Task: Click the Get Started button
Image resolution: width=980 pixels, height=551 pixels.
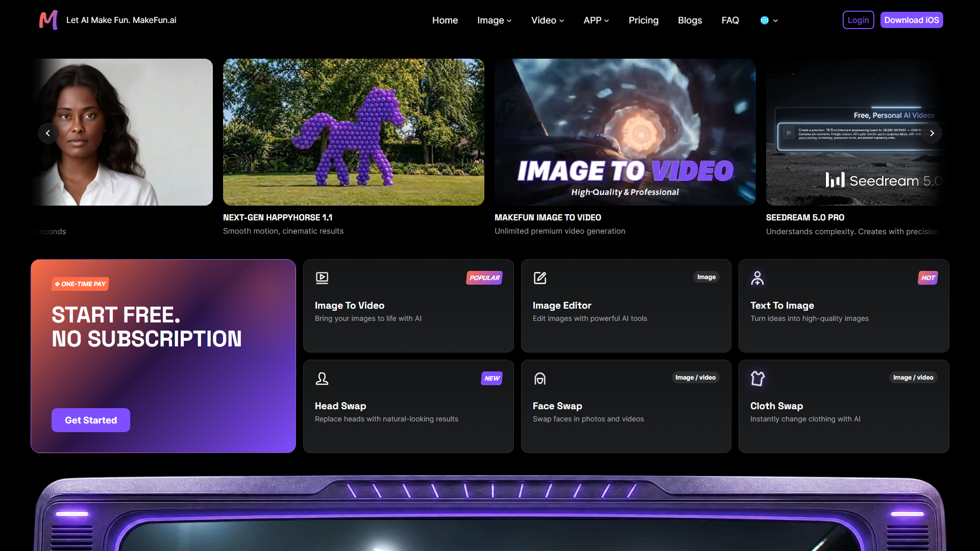Action: [x=91, y=420]
